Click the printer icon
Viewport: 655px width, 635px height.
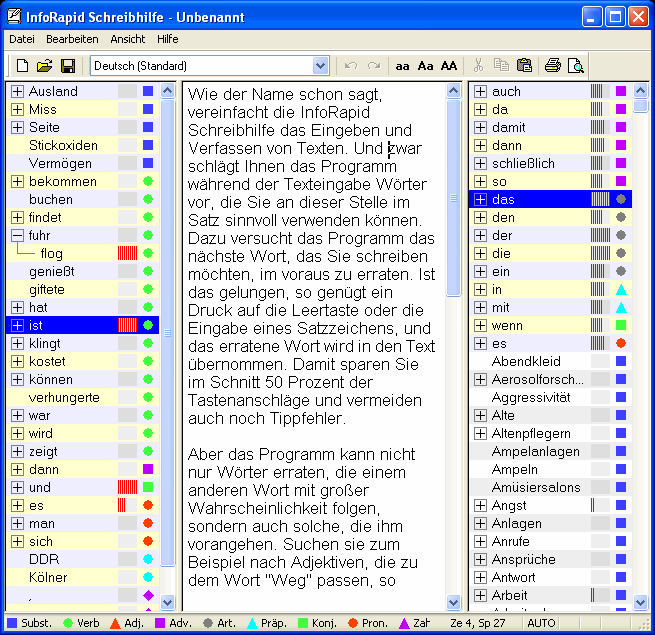[553, 66]
